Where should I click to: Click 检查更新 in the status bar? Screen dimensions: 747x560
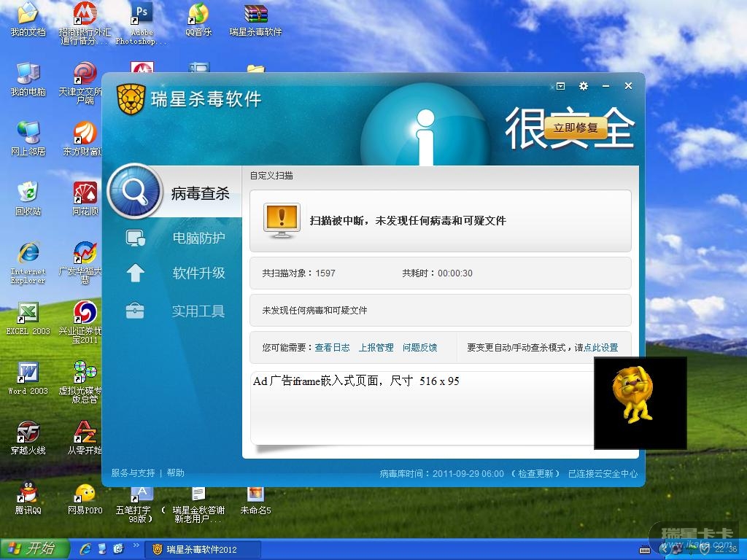(x=535, y=474)
